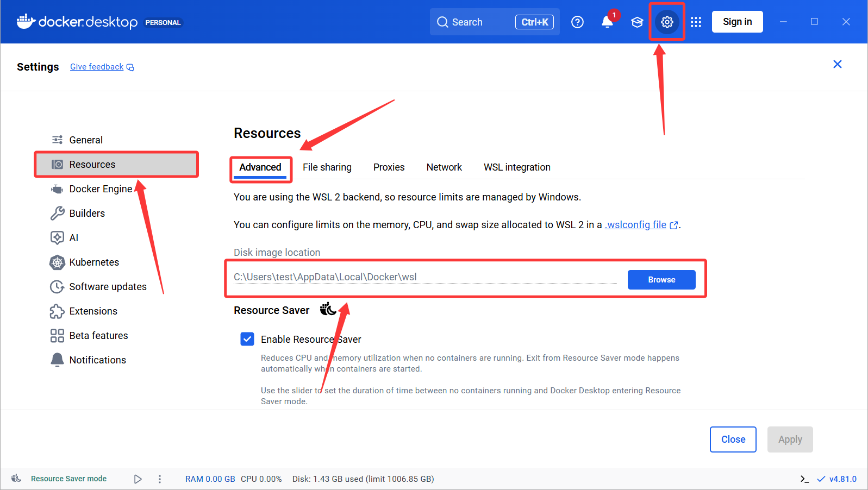Click the RAM 0.00 GB status text

coord(210,479)
